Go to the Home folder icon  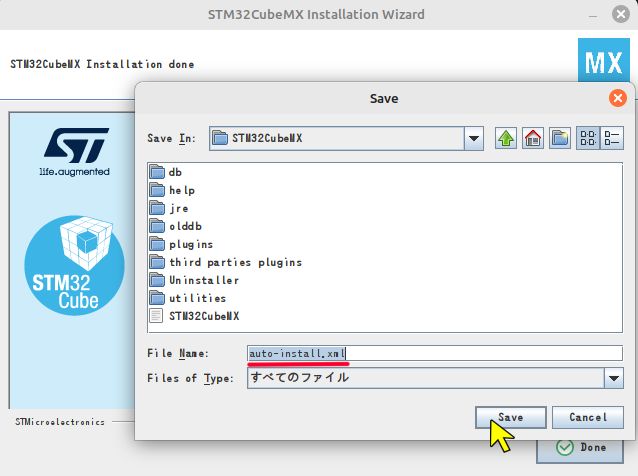coord(533,138)
